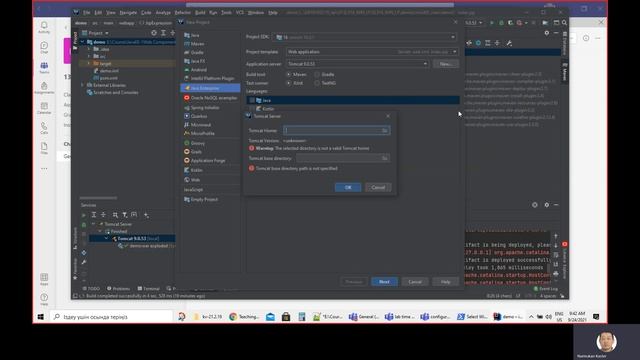This screenshot has height=360, width=640.
Task: Open Application server dropdown
Action: (357, 64)
